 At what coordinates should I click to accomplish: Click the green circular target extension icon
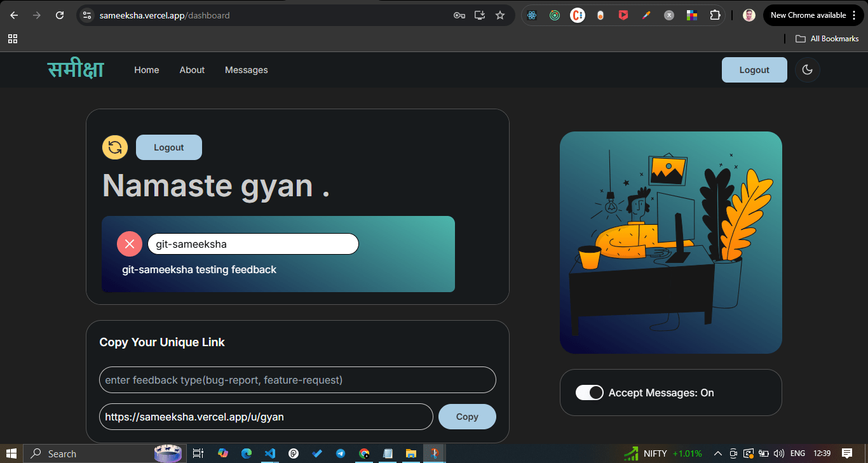[555, 15]
